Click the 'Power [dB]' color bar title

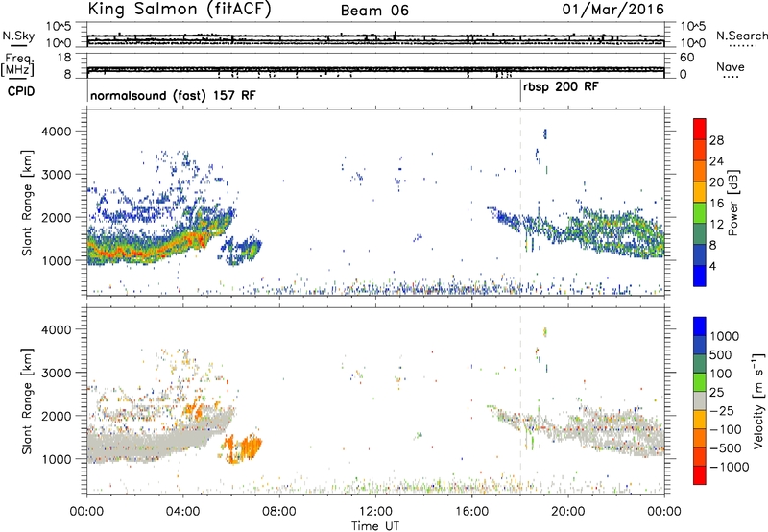(x=732, y=203)
